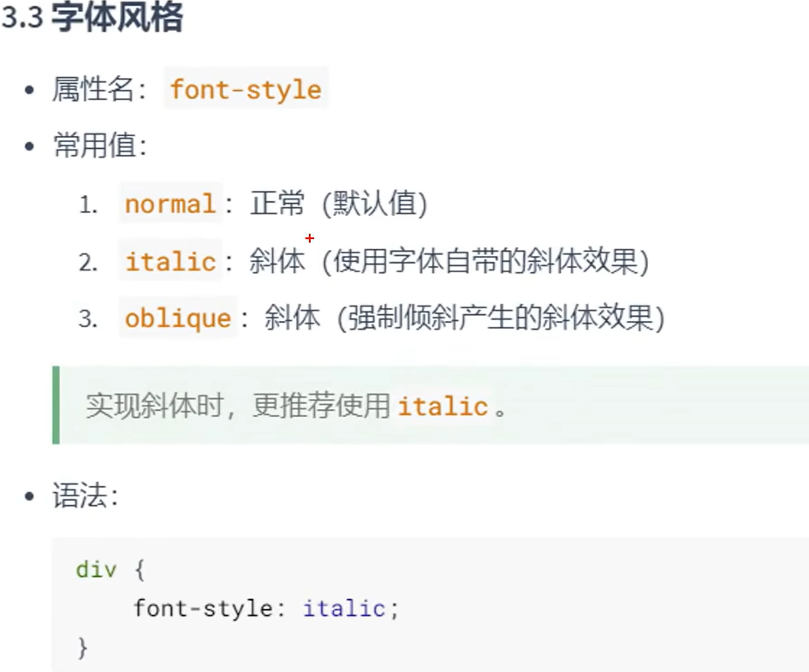Select the oblique code highlight
The height and width of the screenshot is (672, 809).
pos(176,318)
